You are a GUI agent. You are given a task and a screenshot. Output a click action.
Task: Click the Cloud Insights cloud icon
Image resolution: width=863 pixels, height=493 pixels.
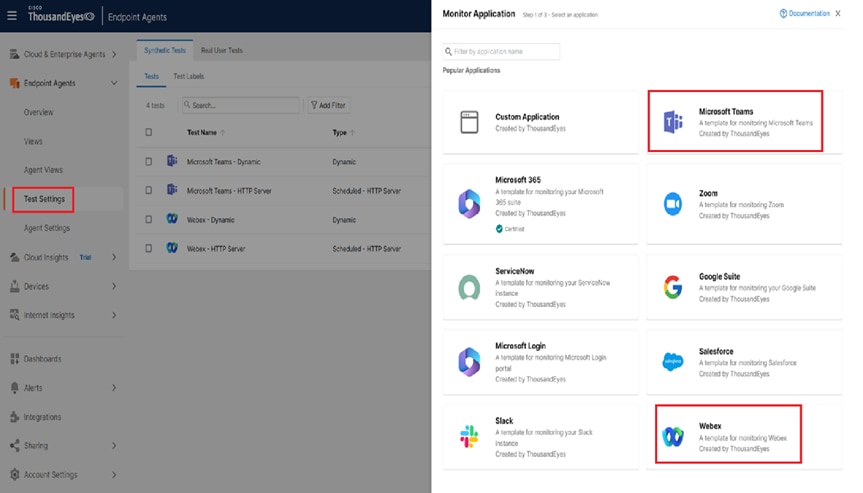15,257
